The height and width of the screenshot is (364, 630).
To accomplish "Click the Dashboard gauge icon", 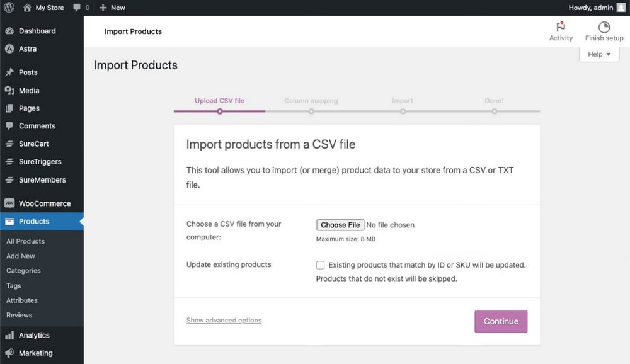I will coord(9,31).
